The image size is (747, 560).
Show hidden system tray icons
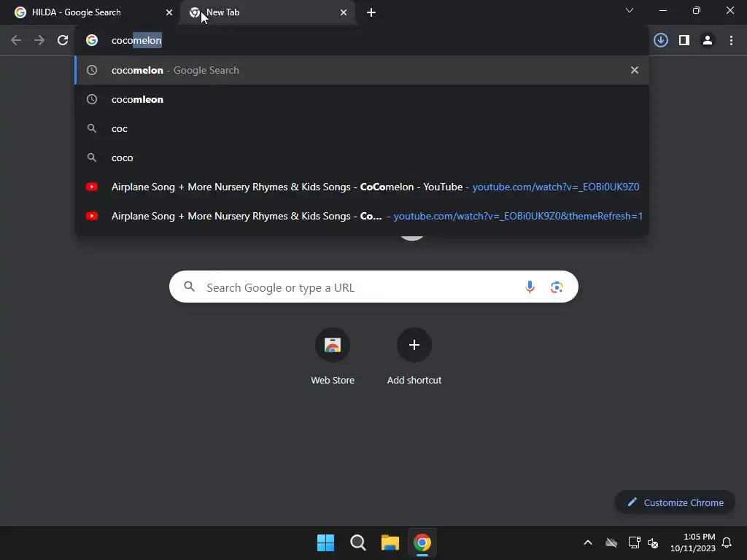588,542
